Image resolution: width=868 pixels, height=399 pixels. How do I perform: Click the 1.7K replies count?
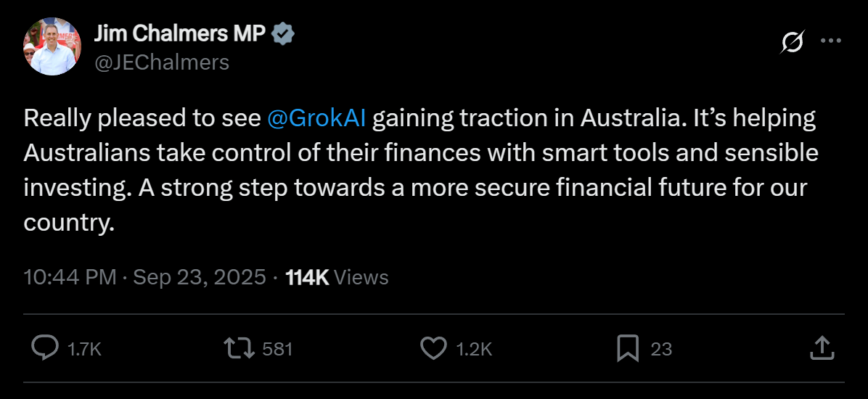tap(84, 349)
